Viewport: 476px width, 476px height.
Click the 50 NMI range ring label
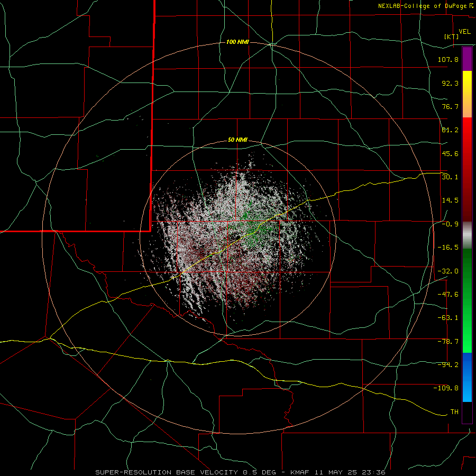pyautogui.click(x=237, y=140)
